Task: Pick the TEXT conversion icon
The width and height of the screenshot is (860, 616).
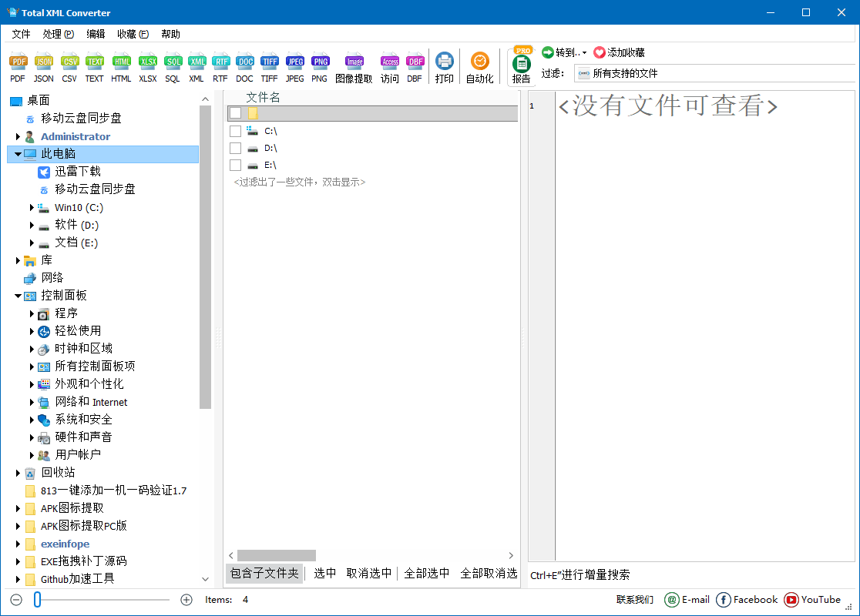Action: 94,68
